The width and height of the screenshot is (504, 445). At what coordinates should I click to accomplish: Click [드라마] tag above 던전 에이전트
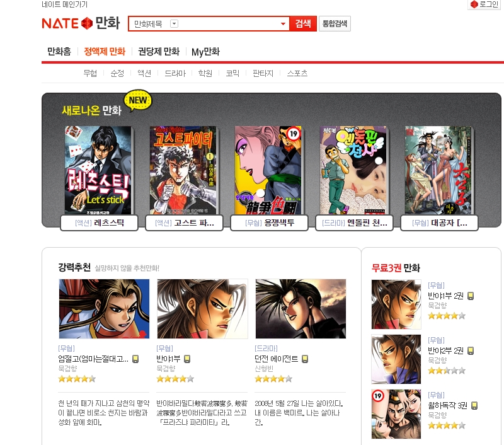point(266,348)
